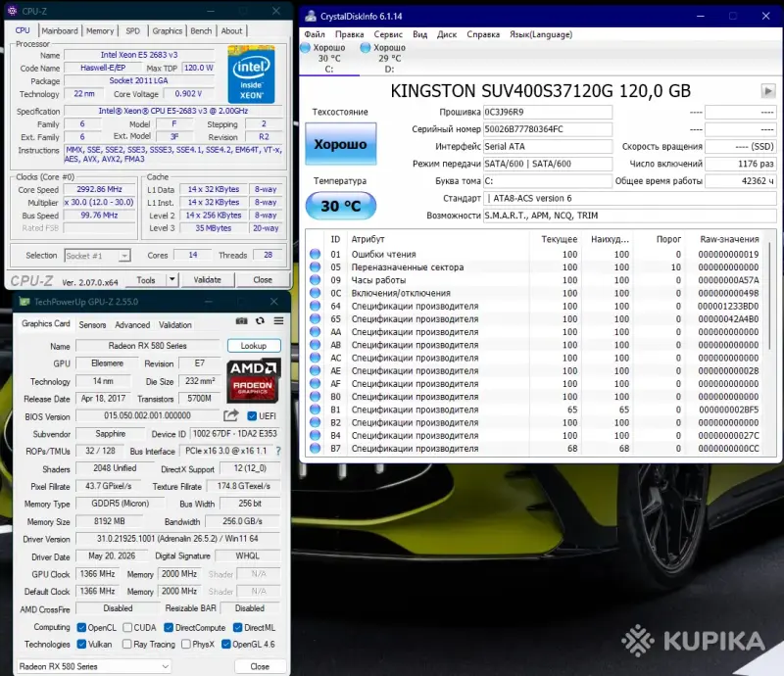Open the Диск menu in CrystalDiskInfo
Image resolution: width=784 pixels, height=676 pixels.
click(447, 34)
